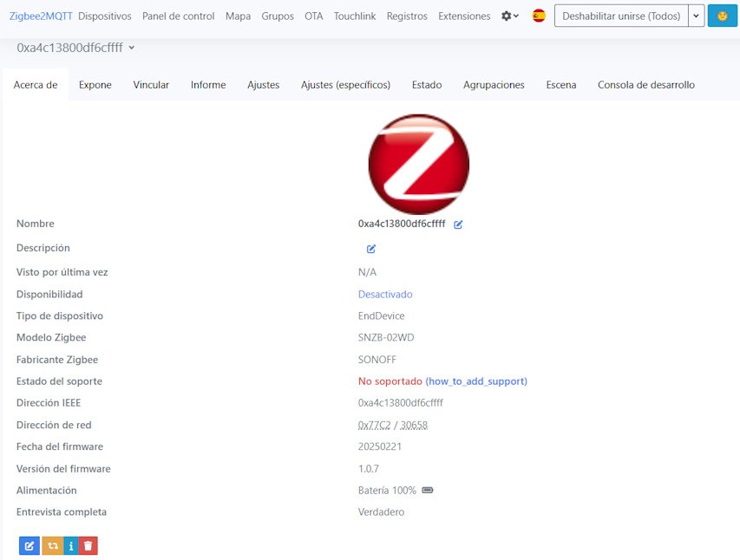Click the Zigbee device logo image
The width and height of the screenshot is (740, 560).
coord(418,165)
